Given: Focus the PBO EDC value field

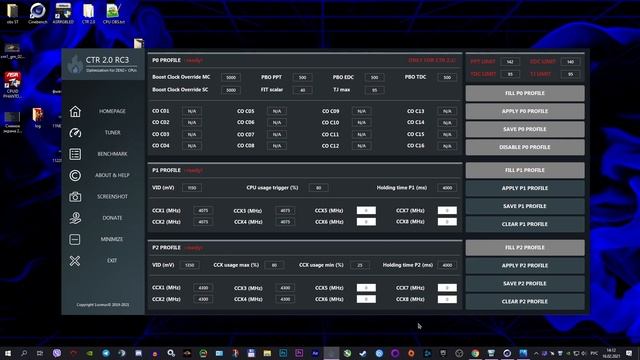Looking at the screenshot, I should 374,77.
